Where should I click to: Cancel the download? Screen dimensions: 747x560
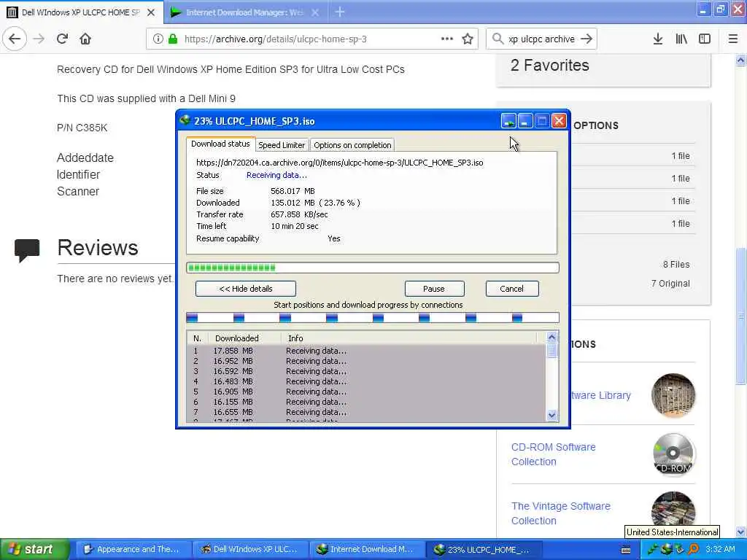511,289
